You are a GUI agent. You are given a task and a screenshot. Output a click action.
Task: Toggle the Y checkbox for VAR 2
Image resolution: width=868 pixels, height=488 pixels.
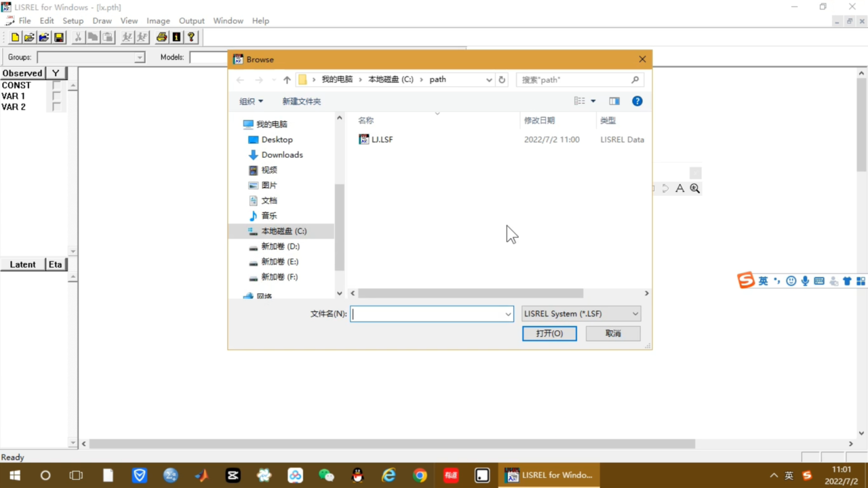click(56, 107)
